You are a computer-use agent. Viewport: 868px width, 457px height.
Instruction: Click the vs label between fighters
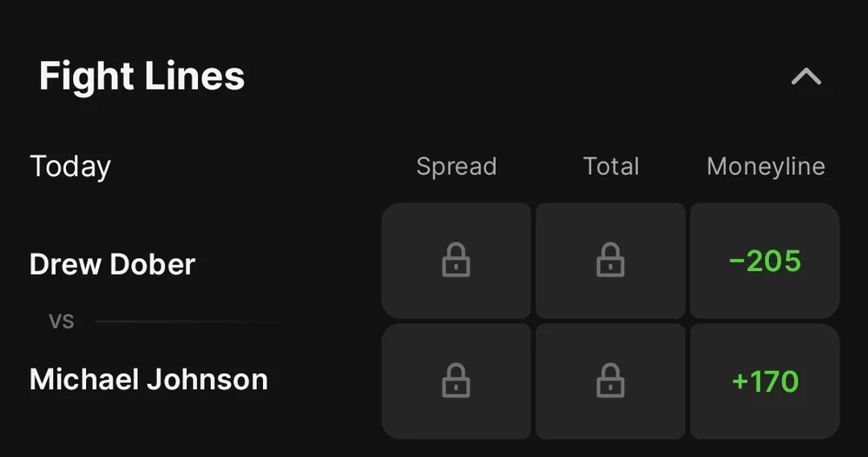click(61, 321)
